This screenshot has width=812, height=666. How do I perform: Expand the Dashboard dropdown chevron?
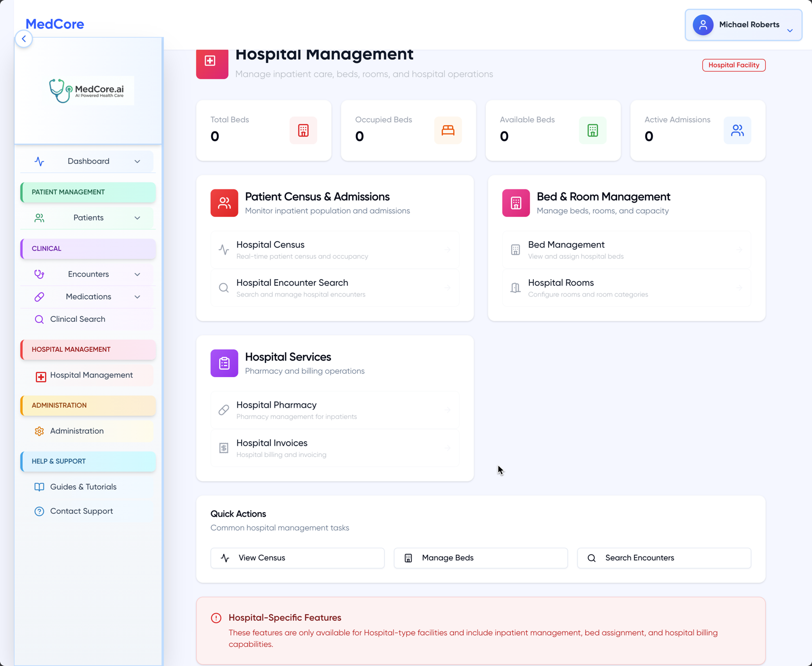coord(137,161)
